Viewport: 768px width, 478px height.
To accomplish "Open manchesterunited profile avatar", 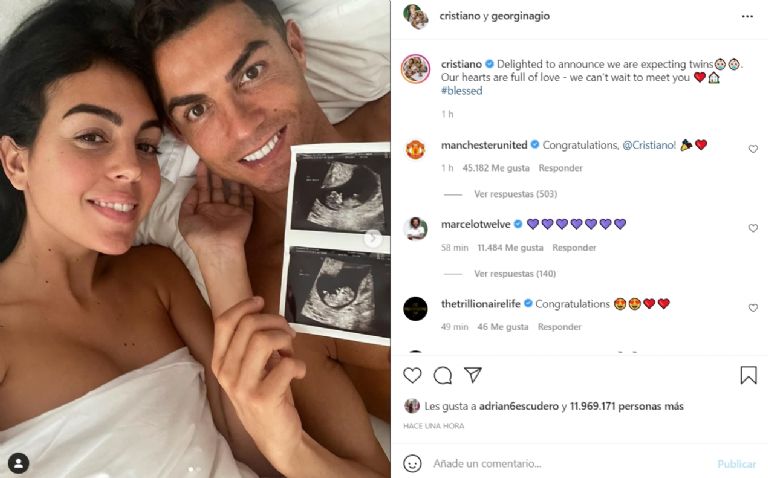I will (x=415, y=150).
